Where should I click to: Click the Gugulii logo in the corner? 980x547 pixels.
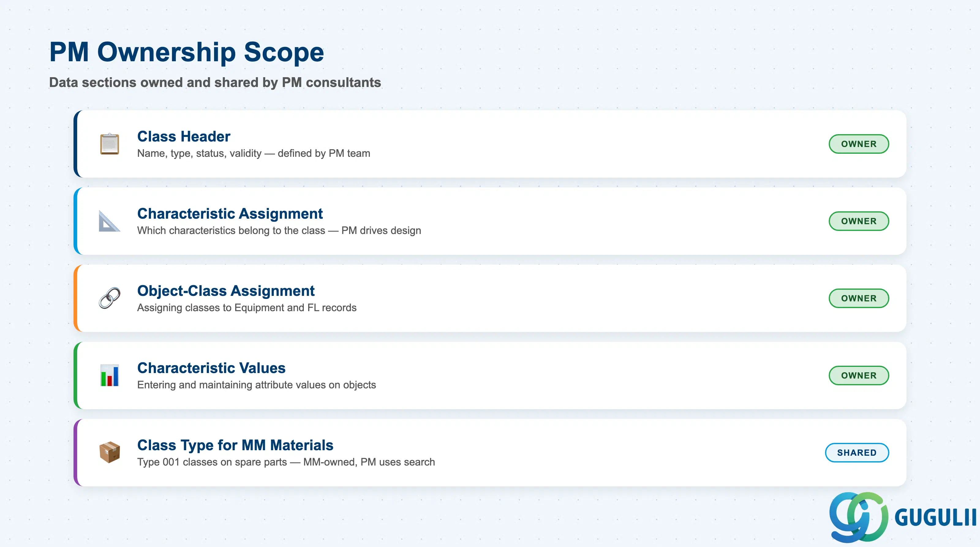tap(903, 517)
